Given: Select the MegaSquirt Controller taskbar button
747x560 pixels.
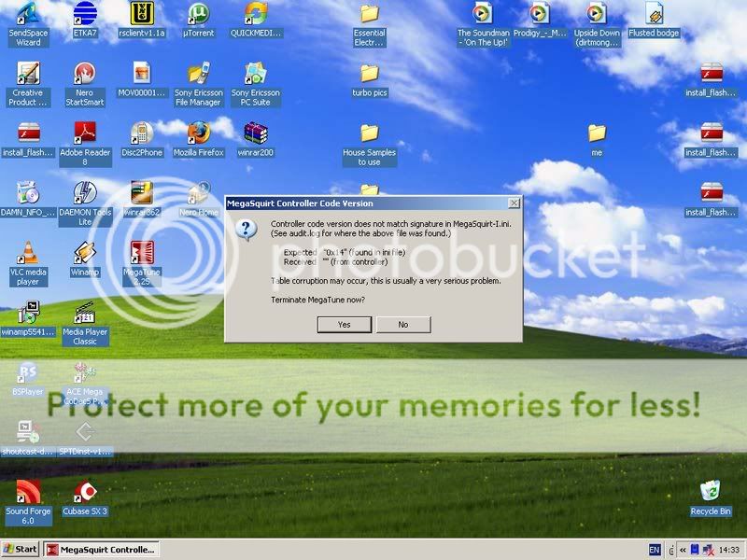Looking at the screenshot, I should (x=102, y=549).
